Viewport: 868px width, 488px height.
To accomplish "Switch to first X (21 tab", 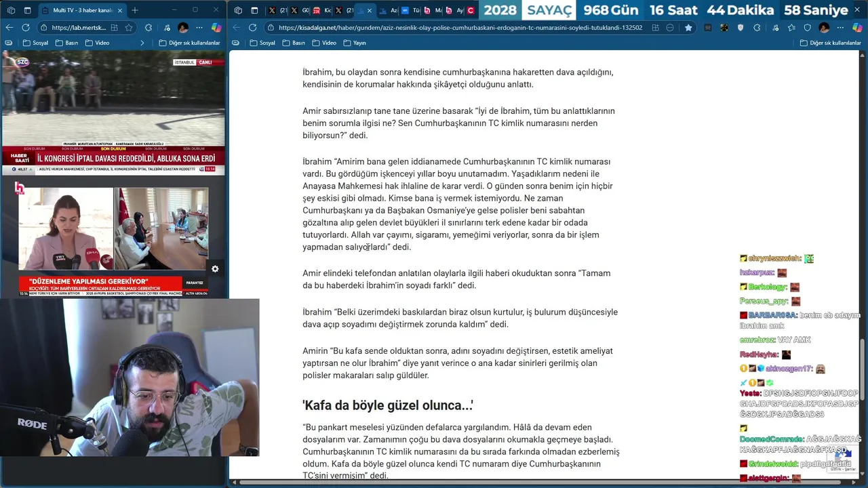I will (278, 10).
